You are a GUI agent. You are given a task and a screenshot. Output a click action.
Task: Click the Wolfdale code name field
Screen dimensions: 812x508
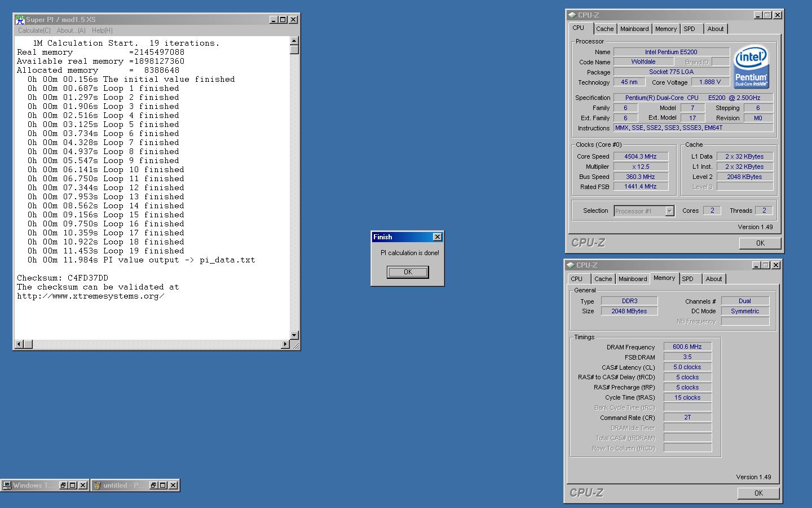point(643,62)
